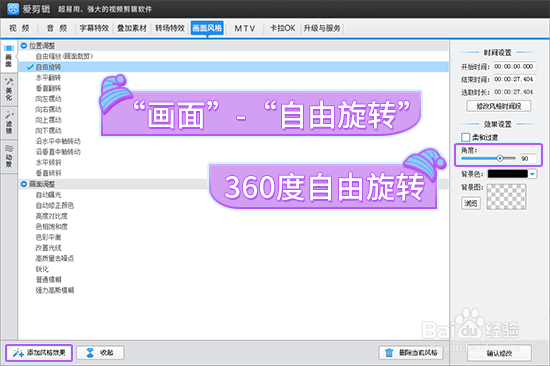Click the 结束时间 field 00:00:27.404
This screenshot has width=550, height=366.
514,79
